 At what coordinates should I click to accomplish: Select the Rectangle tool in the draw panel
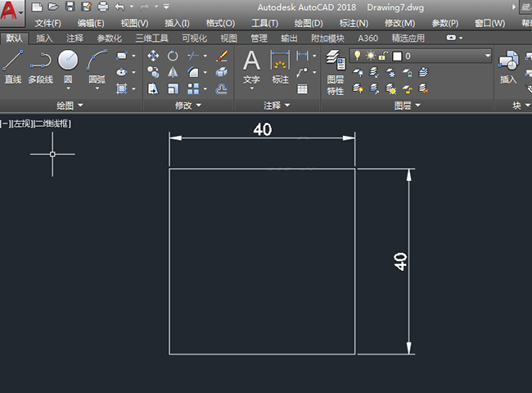point(121,56)
